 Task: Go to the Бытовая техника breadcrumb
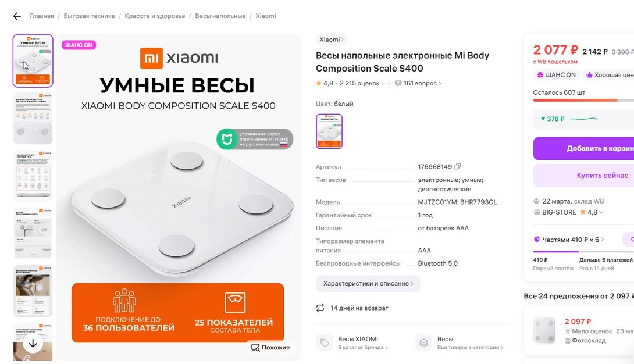tap(89, 16)
